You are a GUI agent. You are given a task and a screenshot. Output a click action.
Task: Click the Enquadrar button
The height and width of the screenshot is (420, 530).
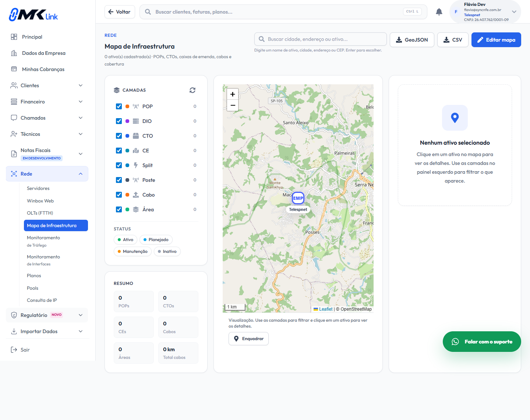pyautogui.click(x=248, y=339)
